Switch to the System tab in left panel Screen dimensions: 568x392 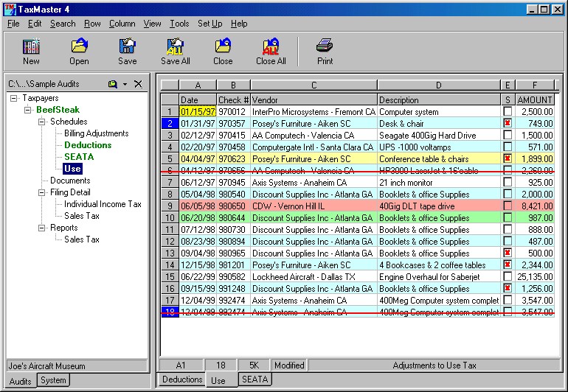pos(53,380)
